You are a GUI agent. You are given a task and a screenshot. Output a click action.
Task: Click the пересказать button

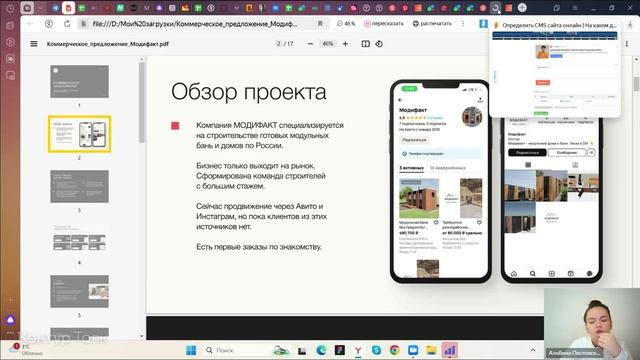[383, 24]
